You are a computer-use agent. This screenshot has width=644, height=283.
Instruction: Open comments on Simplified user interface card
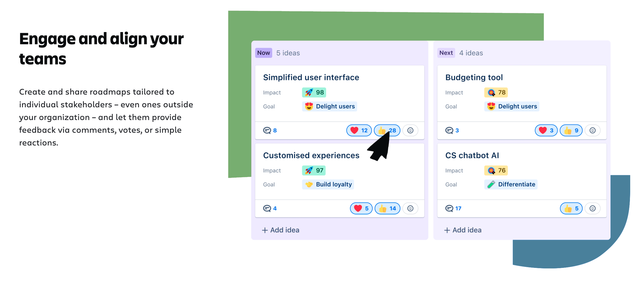(270, 130)
